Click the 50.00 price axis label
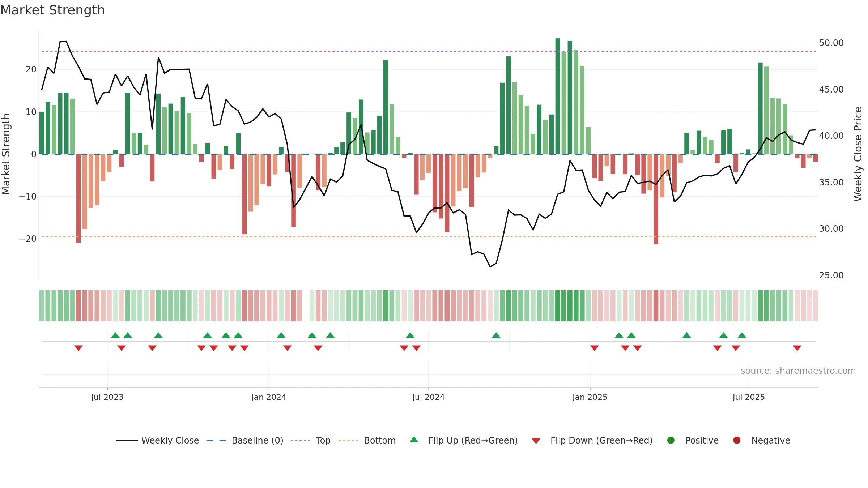 pos(831,43)
